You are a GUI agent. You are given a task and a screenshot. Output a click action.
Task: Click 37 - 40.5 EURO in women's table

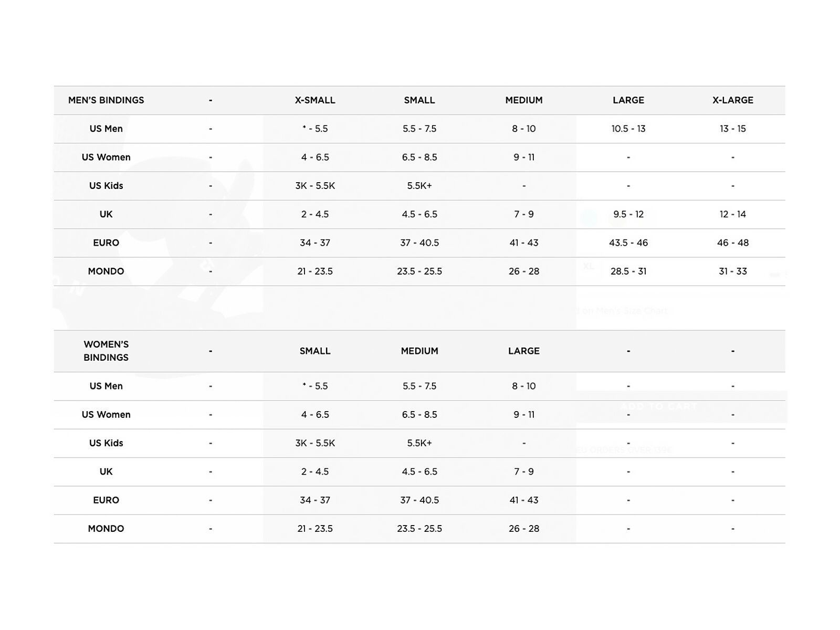coord(419,500)
